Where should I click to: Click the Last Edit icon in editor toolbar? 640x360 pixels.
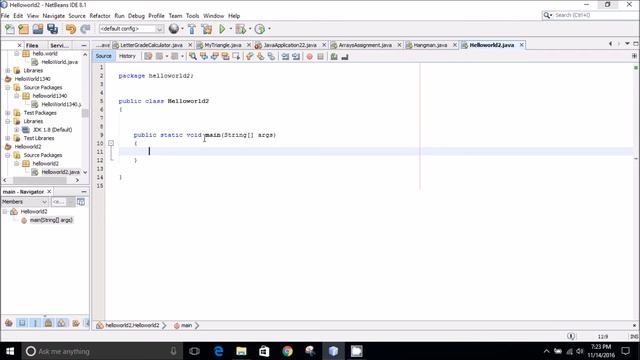(x=148, y=56)
